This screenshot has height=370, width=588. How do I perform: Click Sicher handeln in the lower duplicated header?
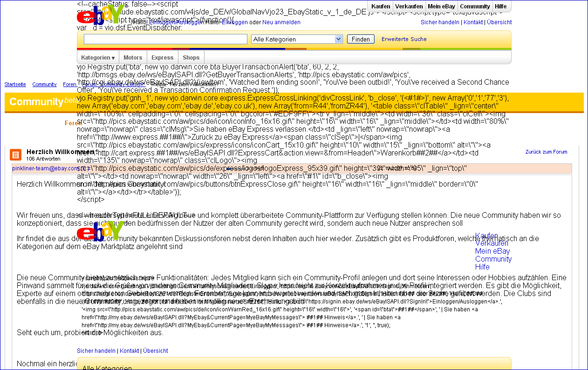[x=96, y=351]
